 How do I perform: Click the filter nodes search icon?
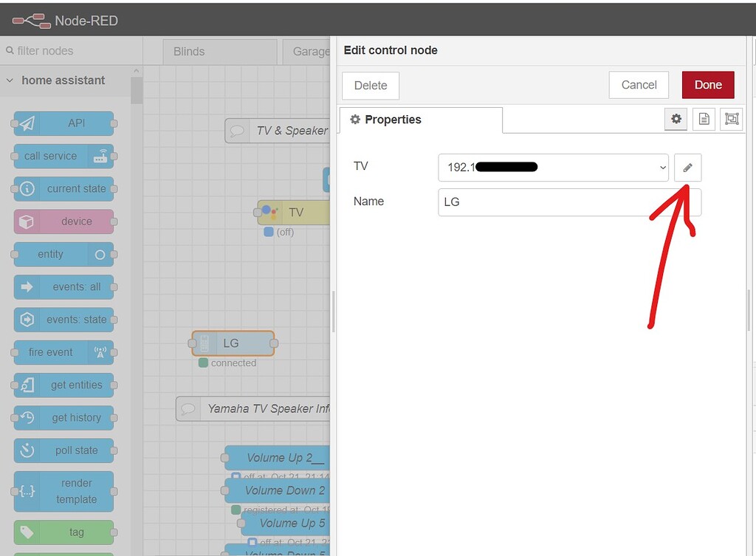click(x=10, y=50)
